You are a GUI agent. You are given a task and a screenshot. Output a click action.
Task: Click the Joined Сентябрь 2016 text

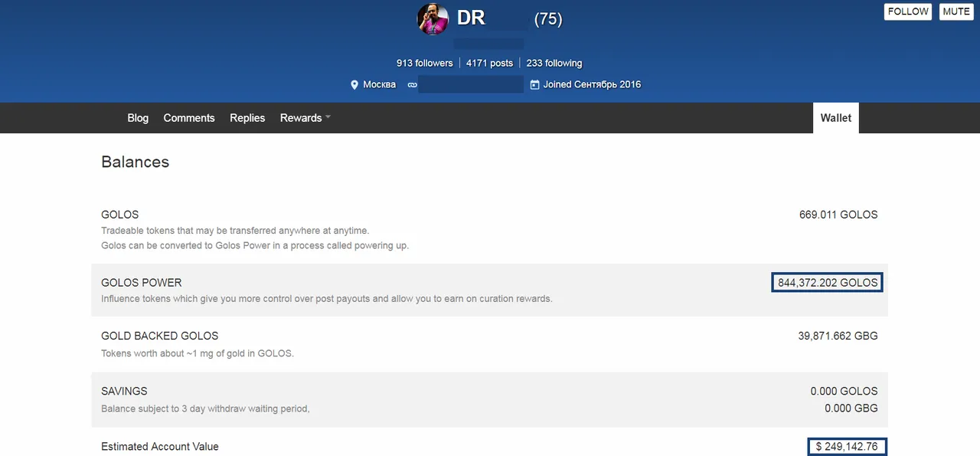coord(593,84)
